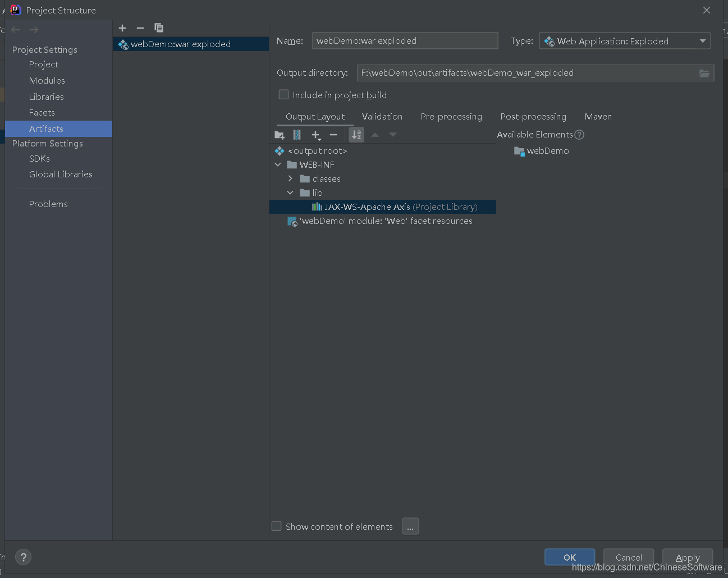Click the browse folder icon for Output directory

click(704, 73)
